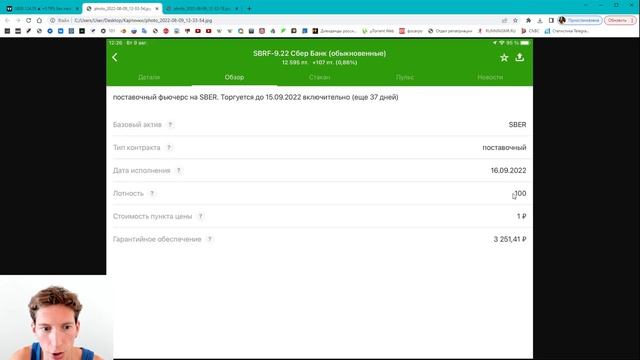Click the futures description text about SBER
The image size is (640, 360).
[256, 97]
